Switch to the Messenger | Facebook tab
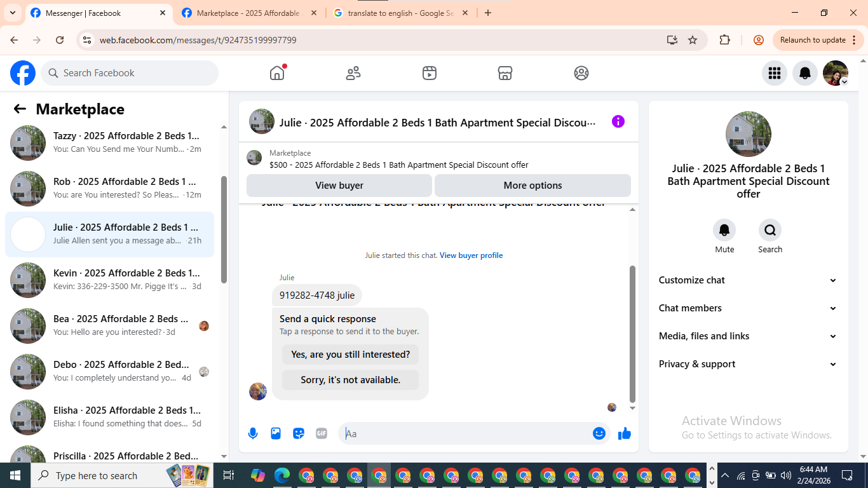 click(x=99, y=13)
